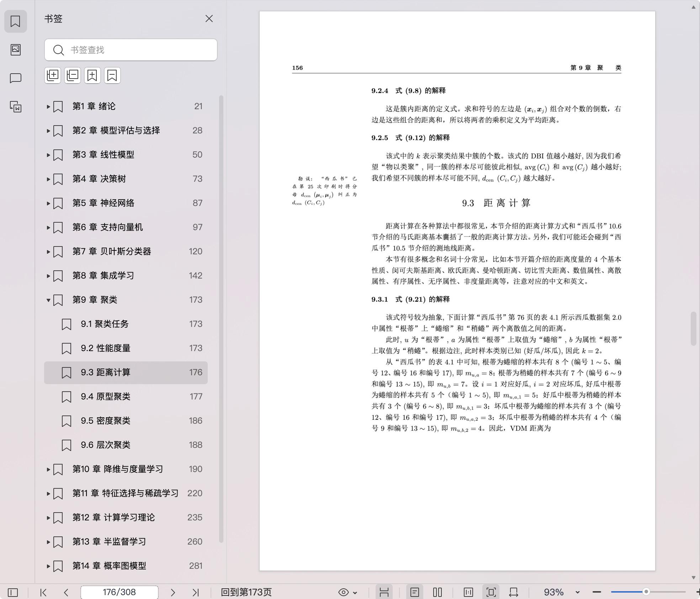This screenshot has width=700, height=599.
Task: Expand the 第8 章 集成学习 bookmark
Action: pyautogui.click(x=48, y=276)
